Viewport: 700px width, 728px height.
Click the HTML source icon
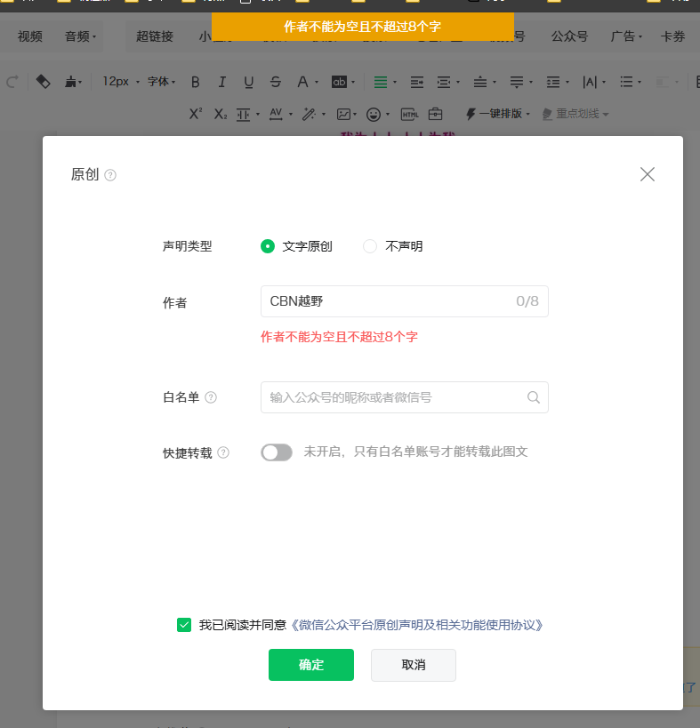pos(409,114)
